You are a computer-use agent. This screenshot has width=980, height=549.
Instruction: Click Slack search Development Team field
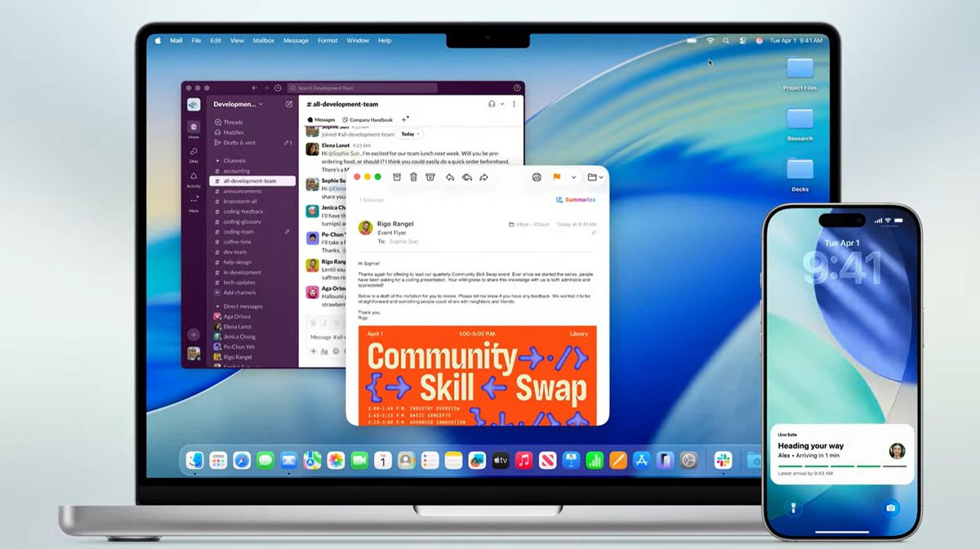(x=363, y=87)
